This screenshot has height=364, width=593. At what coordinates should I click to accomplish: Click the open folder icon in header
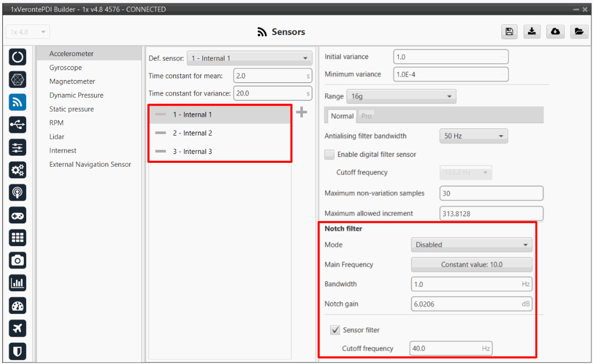pos(579,32)
